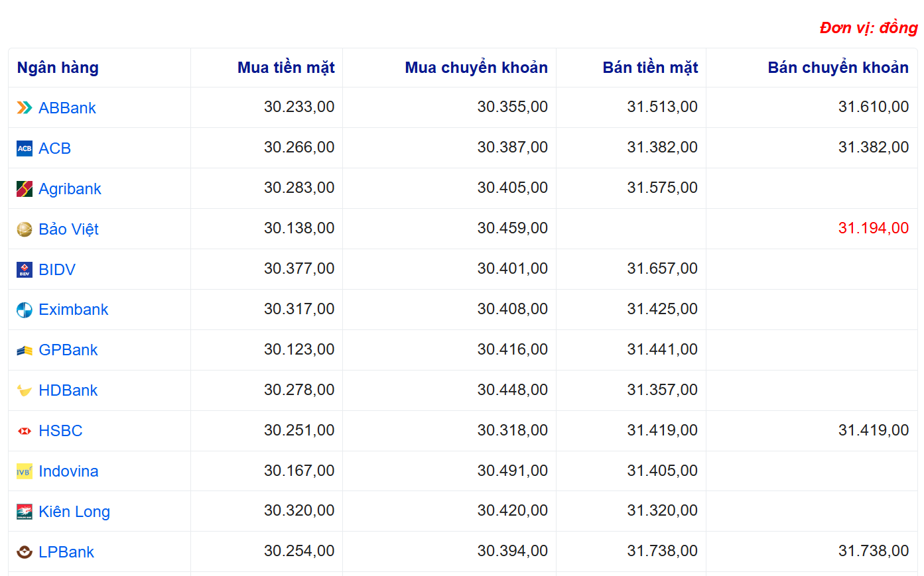Click the HSBC logo icon
Viewport: 924px width, 576px height.
[x=25, y=432]
